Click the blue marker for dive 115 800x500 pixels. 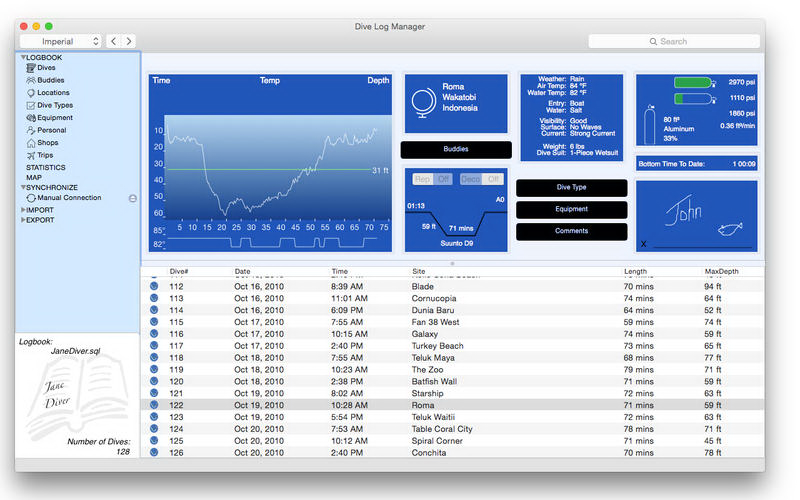[x=154, y=322]
